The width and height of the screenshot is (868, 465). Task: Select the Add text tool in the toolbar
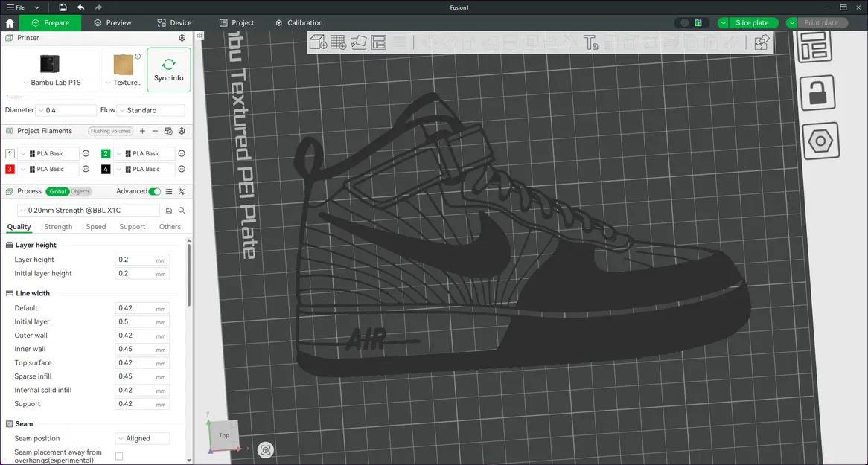591,42
